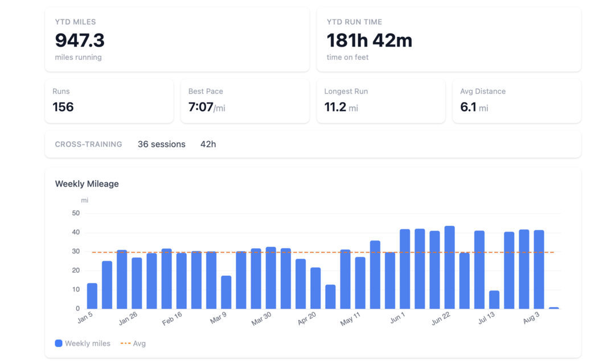This screenshot has height=364, width=615.
Task: Click the 40 y-axis tick label
Action: [76, 233]
